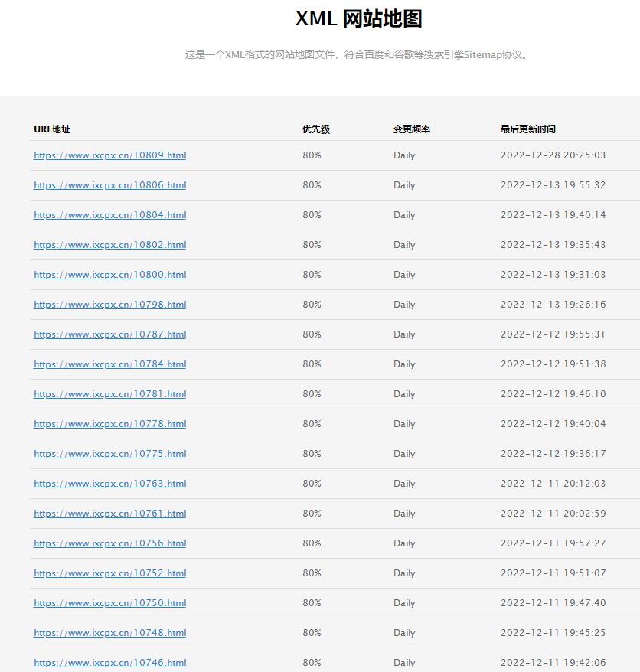Visit the 10756.html page link
Image resolution: width=640 pixels, height=672 pixels.
click(109, 543)
